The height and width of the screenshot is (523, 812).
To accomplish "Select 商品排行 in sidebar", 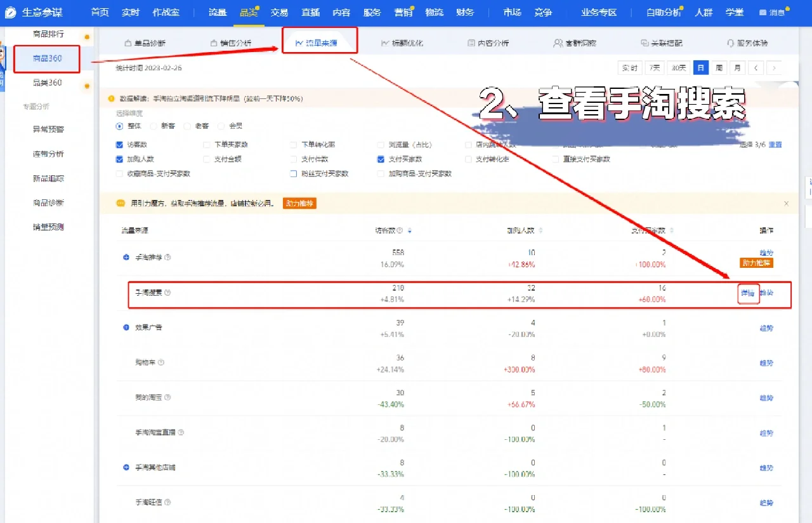I will 48,34.
